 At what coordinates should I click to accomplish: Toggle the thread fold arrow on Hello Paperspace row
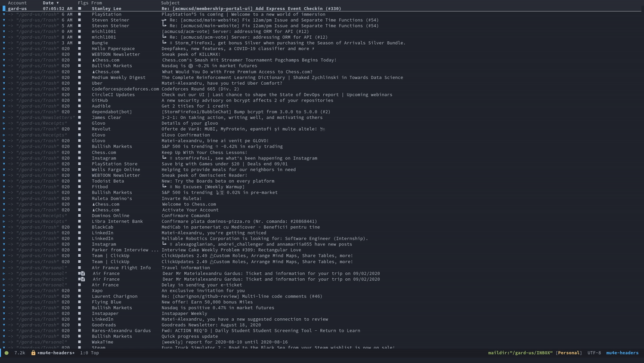coord(5,48)
